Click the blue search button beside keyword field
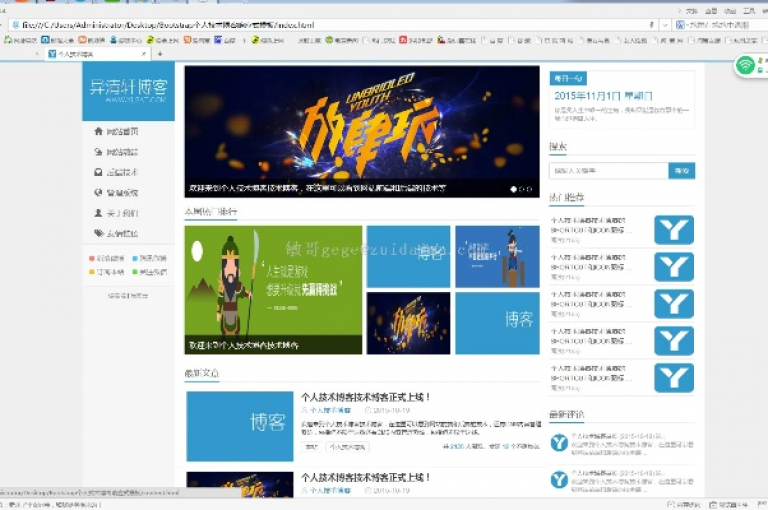Viewport: 768px width, 510px height. (x=682, y=170)
